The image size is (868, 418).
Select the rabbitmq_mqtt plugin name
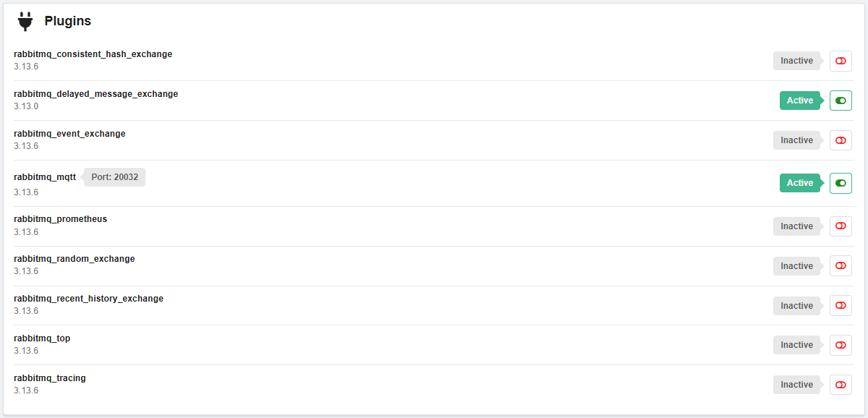45,177
